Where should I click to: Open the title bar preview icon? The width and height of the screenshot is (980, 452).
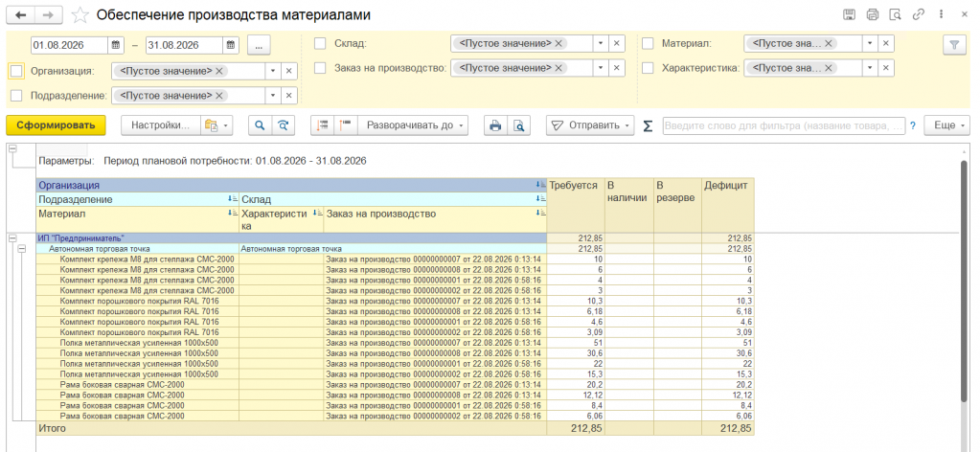(896, 14)
